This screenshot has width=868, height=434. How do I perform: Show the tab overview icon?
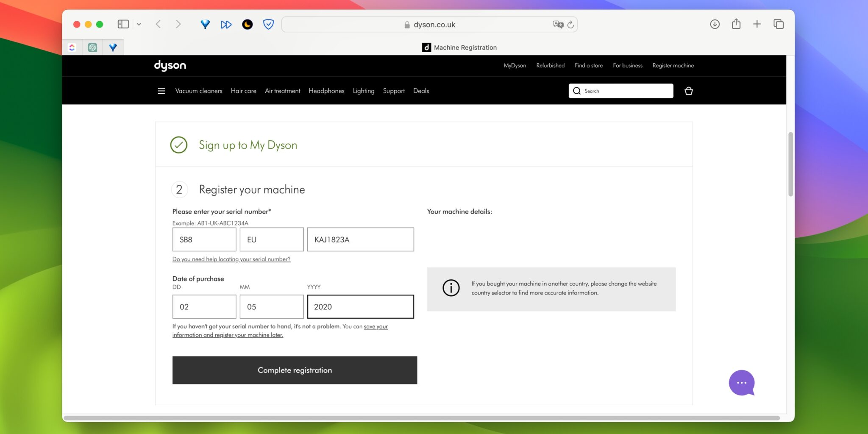pos(779,24)
